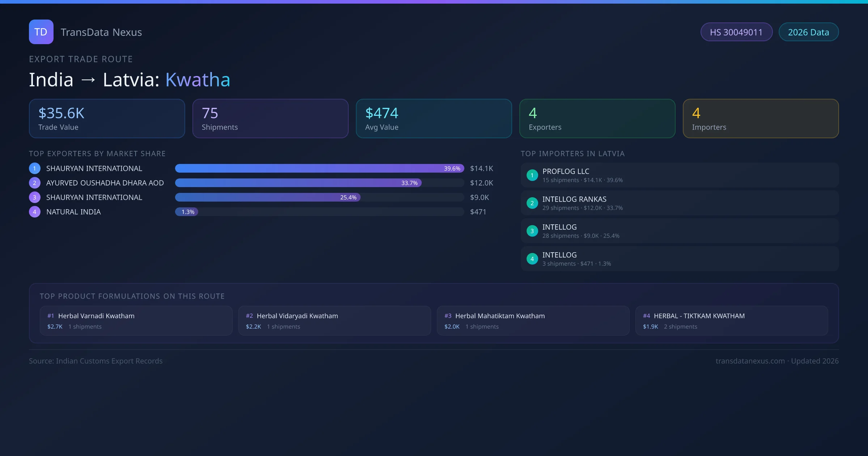Click the 39.6% market share bar
Viewport: 868px width, 456px height.
click(319, 168)
